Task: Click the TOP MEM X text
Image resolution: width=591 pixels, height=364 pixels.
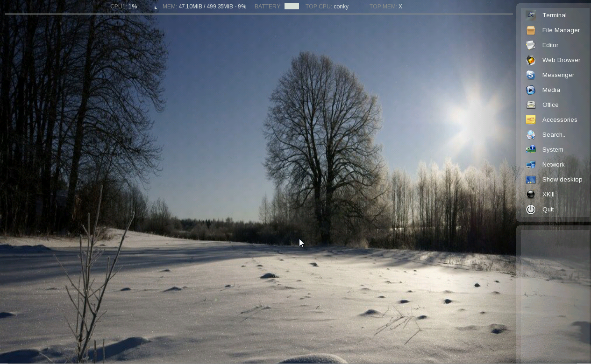Action: (386, 7)
